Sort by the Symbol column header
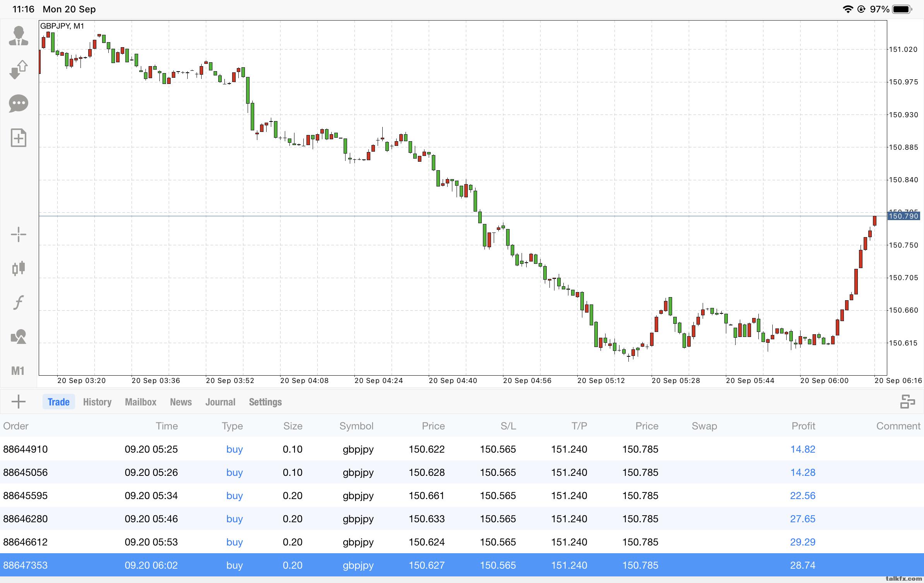This screenshot has width=924, height=583. pyautogui.click(x=356, y=426)
